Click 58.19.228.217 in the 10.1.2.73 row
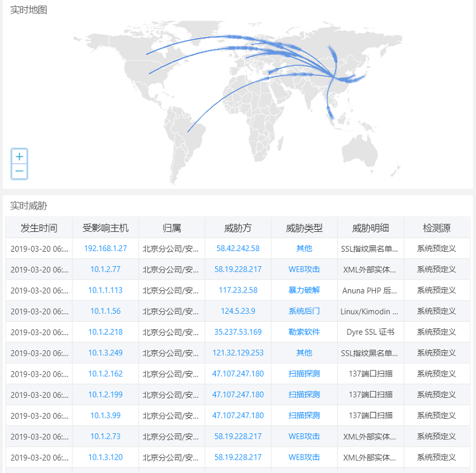This screenshot has width=476, height=473. 238,436
